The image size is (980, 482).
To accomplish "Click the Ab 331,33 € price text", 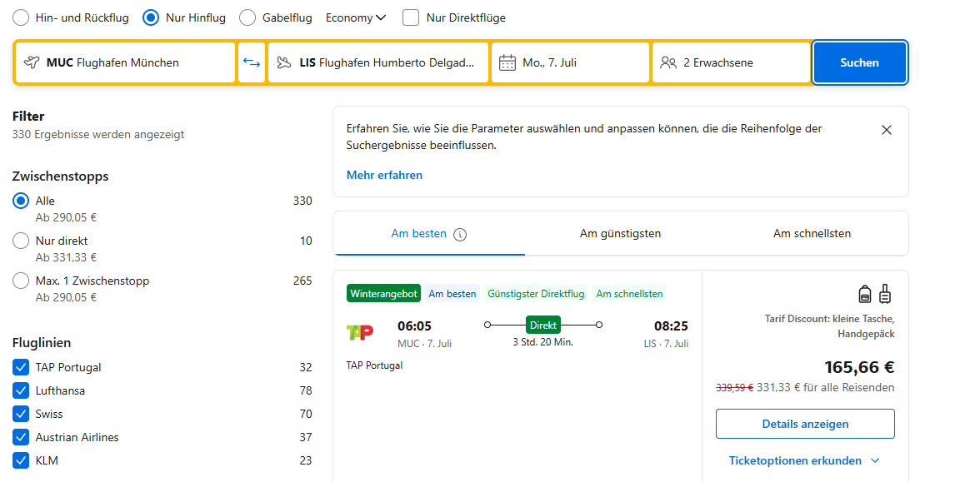I will [x=66, y=257].
